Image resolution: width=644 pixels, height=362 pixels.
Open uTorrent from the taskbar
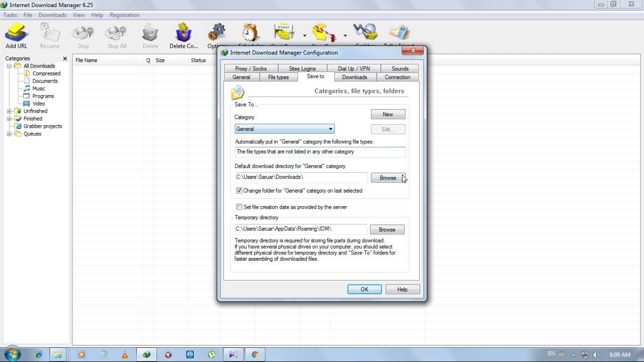tap(212, 354)
